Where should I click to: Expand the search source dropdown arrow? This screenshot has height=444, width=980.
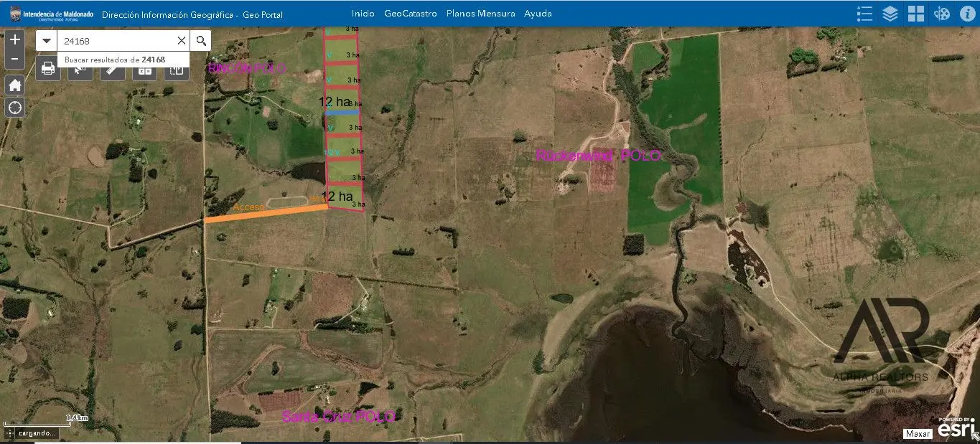[x=47, y=41]
